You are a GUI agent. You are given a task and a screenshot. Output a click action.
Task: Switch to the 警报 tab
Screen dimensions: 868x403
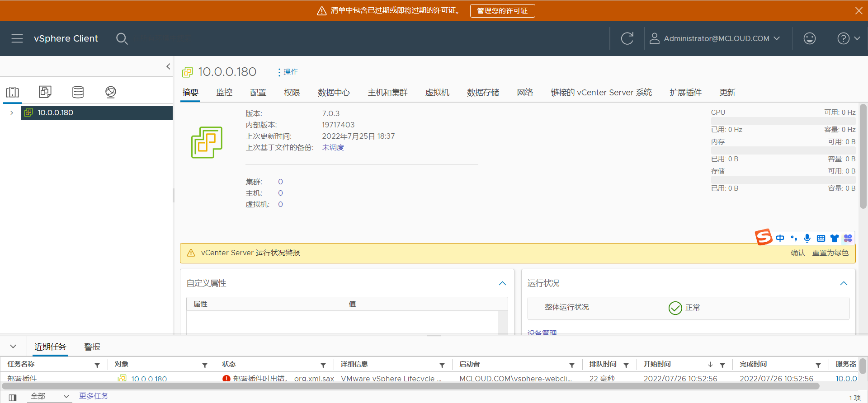pos(92,347)
